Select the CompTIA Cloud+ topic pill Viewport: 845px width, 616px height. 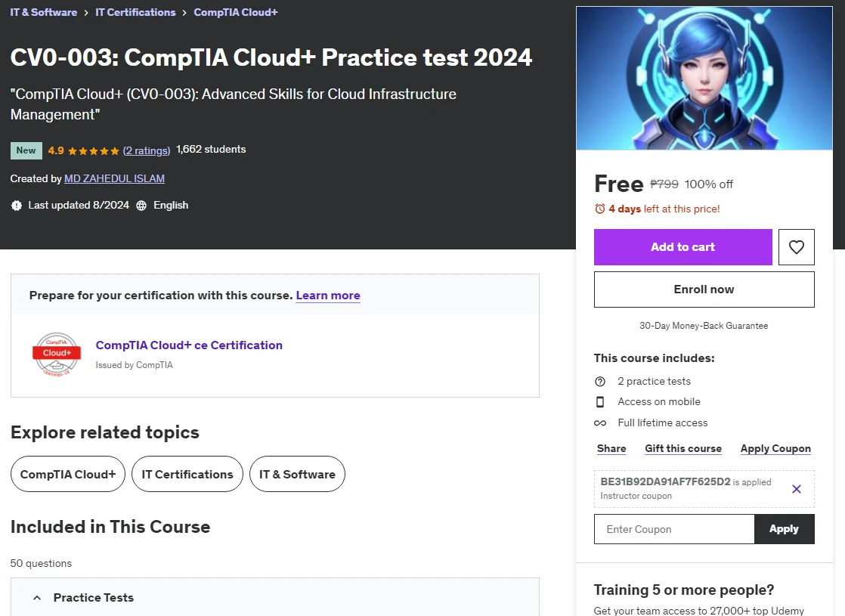point(68,474)
